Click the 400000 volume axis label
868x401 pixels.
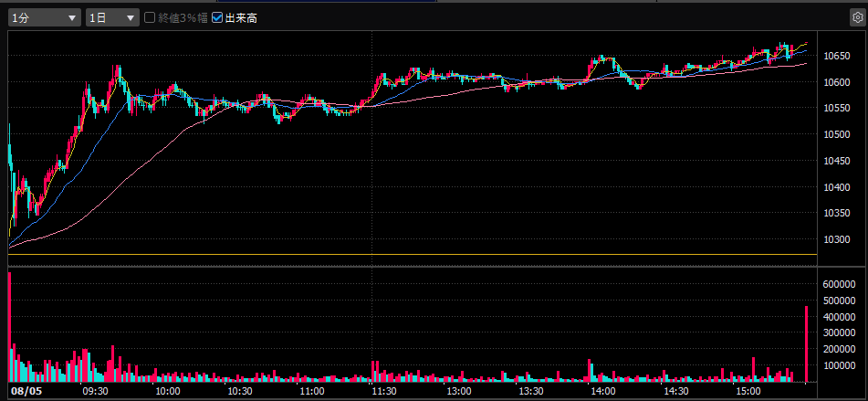839,317
